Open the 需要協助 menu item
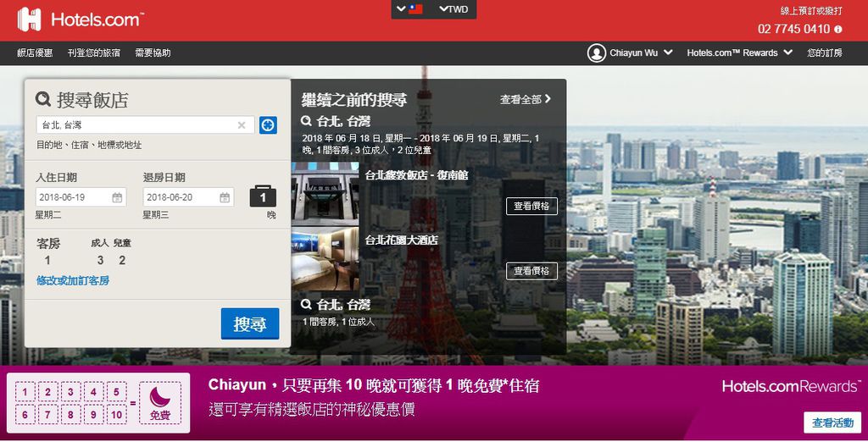Viewport: 868px width, 442px height. (153, 52)
